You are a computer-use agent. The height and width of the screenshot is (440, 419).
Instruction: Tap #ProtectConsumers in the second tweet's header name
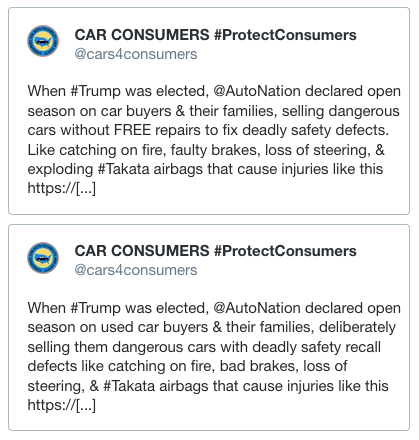tap(285, 251)
